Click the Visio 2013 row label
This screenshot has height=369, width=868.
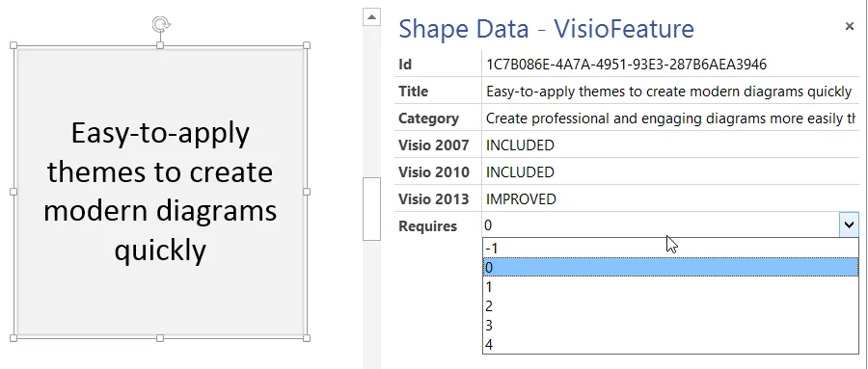pyautogui.click(x=433, y=199)
